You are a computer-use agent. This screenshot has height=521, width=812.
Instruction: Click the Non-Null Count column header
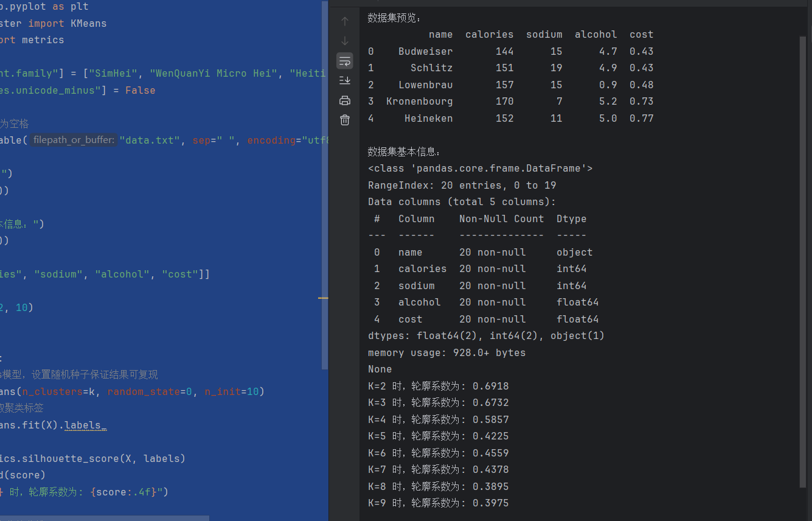(502, 219)
